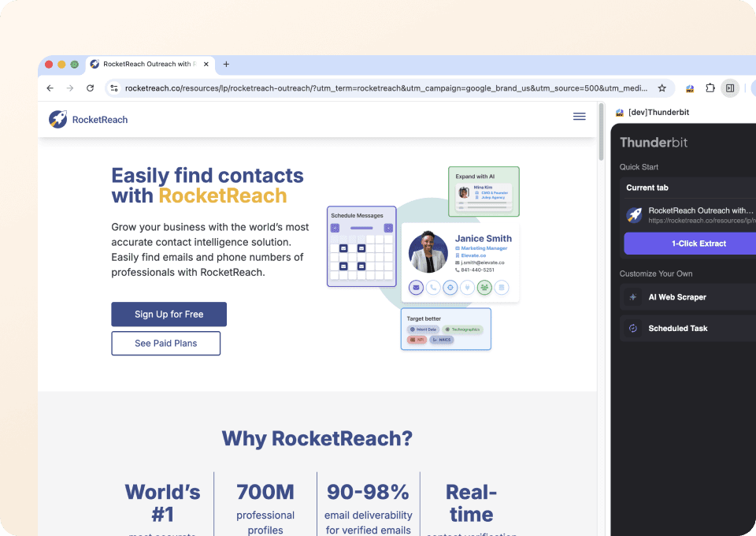Open the email icon on Janice Smith's card
Screen dimensions: 756x536
tap(416, 287)
